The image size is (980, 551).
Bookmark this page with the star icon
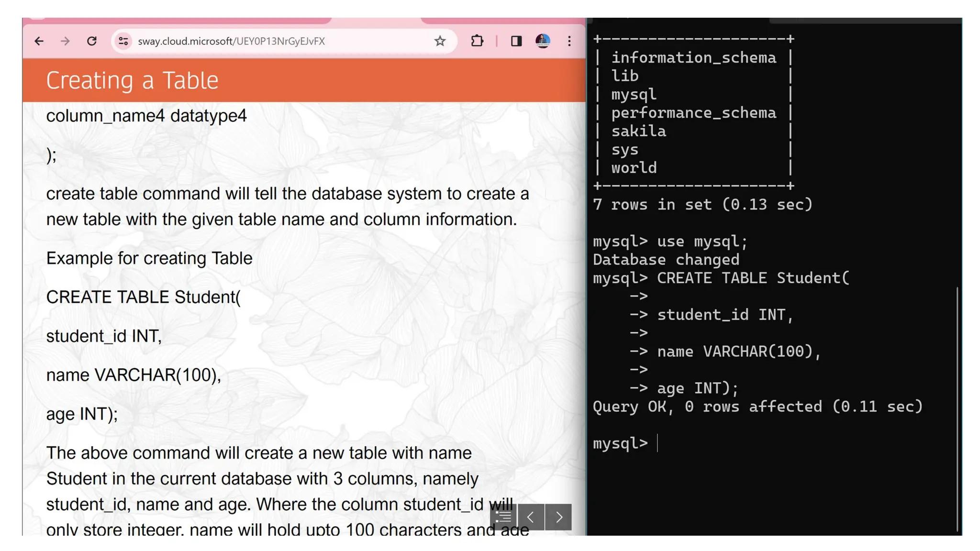pyautogui.click(x=440, y=41)
